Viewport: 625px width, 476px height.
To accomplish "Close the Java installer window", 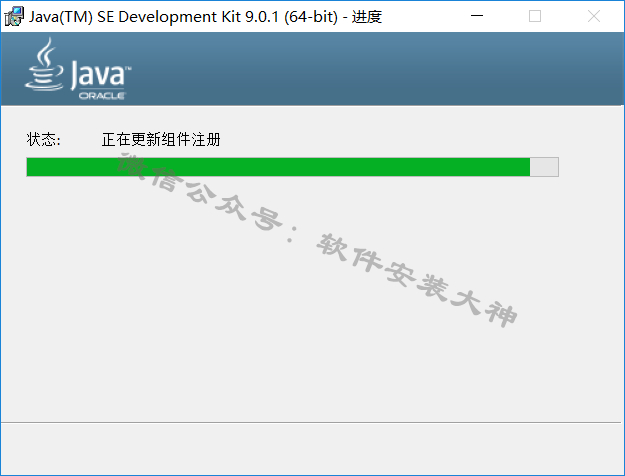I will pyautogui.click(x=594, y=16).
